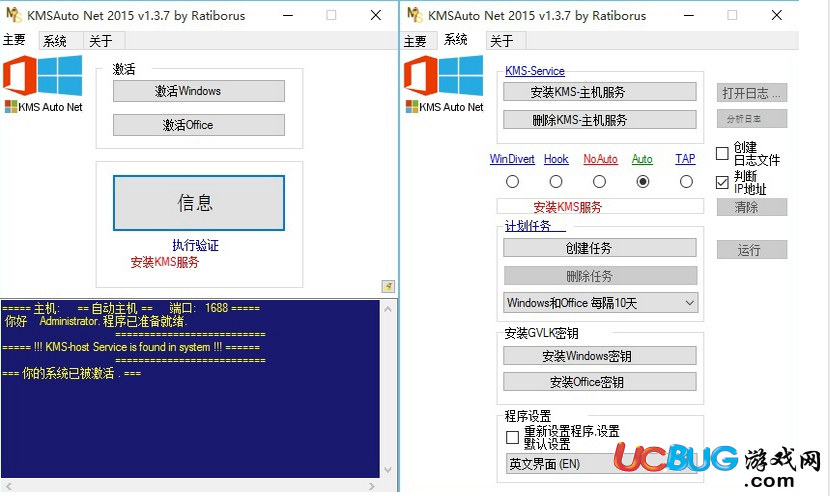Image resolution: width=830 pixels, height=496 pixels.
Task: Click the 创建任务 button
Action: 600,248
